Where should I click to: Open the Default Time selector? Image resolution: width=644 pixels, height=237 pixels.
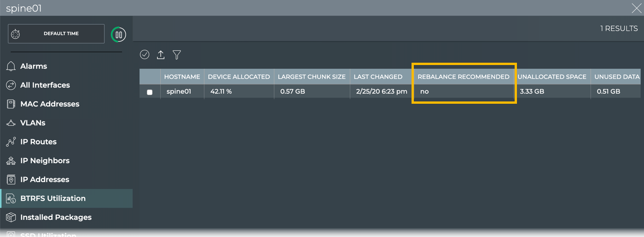click(56, 34)
